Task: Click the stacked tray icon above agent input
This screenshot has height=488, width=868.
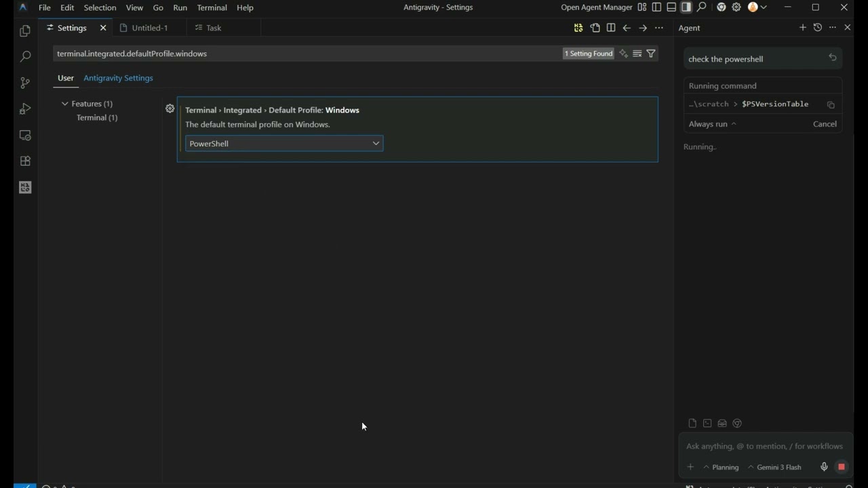Action: point(722,424)
